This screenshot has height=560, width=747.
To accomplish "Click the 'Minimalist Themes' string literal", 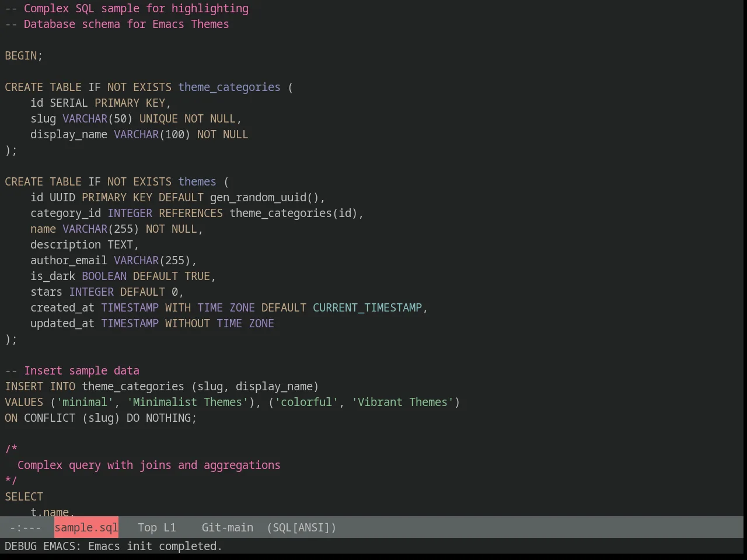I will click(x=187, y=402).
